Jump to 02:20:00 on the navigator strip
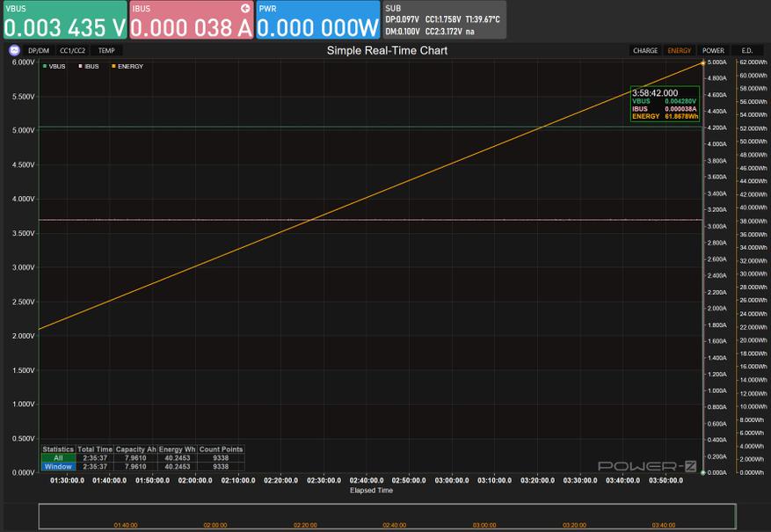This screenshot has width=771, height=532. [305, 525]
